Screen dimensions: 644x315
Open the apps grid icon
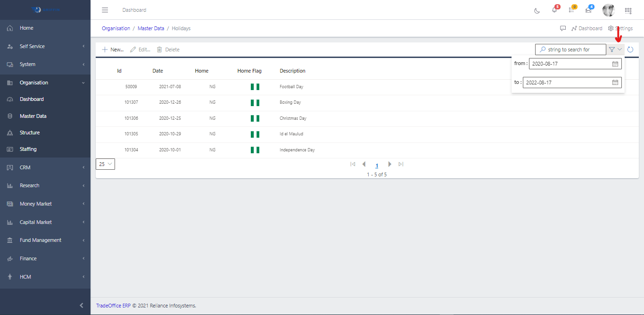pos(628,10)
